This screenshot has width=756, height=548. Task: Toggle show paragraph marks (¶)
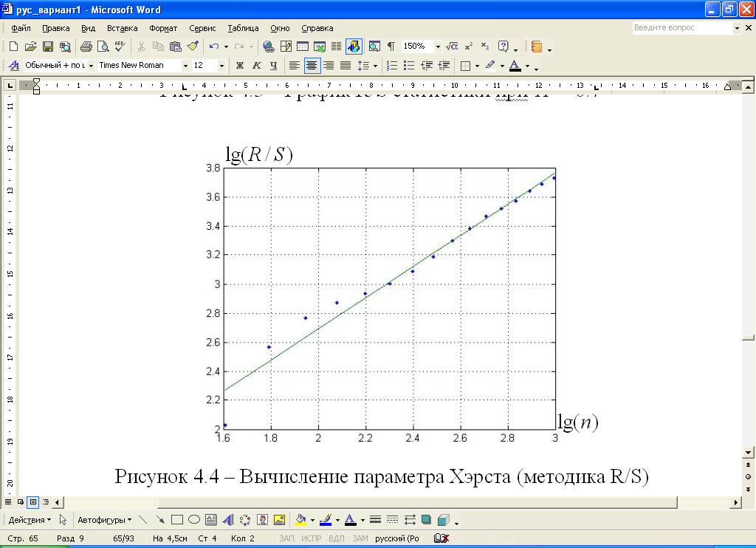tap(391, 47)
